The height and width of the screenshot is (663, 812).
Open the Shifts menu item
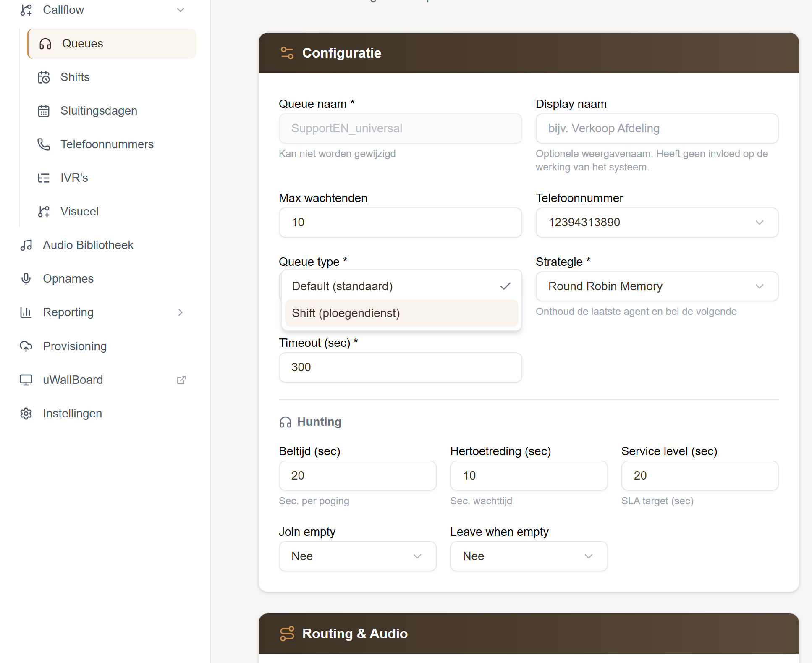112,77
